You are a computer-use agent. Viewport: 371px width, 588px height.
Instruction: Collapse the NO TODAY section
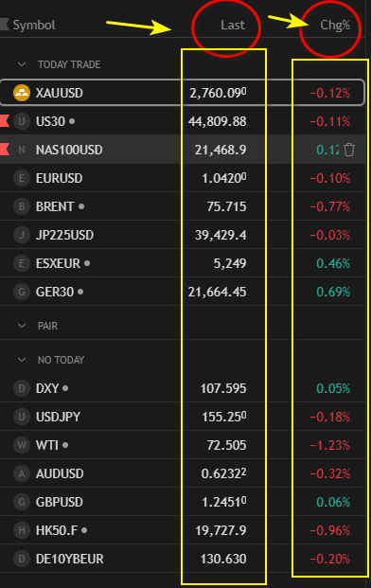point(22,360)
